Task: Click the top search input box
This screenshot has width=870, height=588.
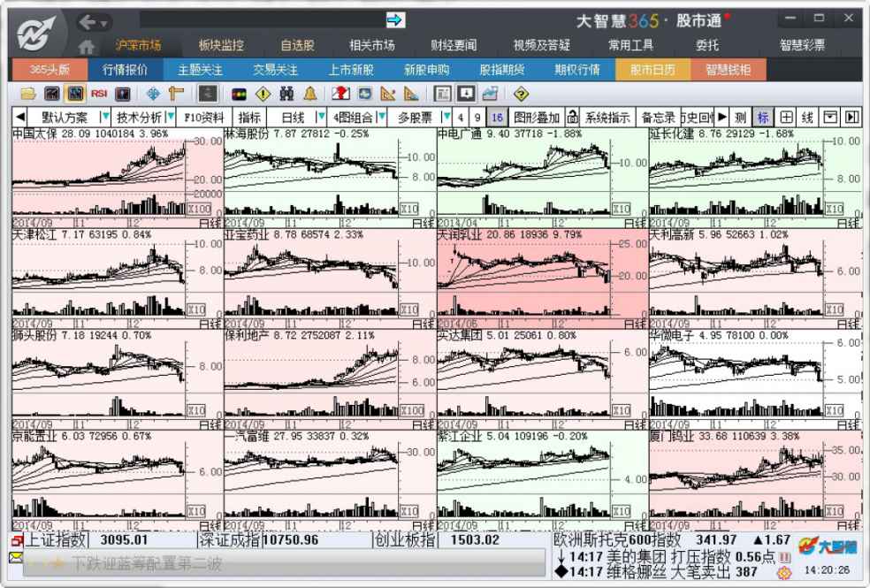Action: pos(262,20)
